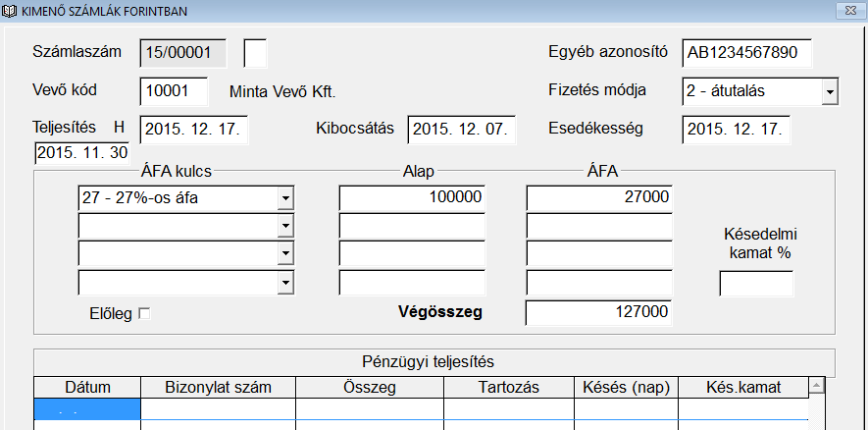This screenshot has width=868, height=430.
Task: Click the third row Alap field
Action: [x=412, y=254]
